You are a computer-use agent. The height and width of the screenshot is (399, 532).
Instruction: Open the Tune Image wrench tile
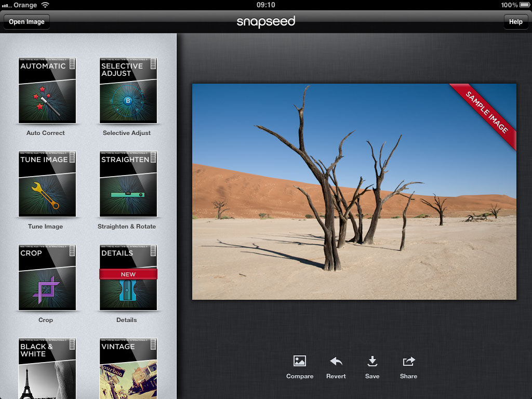coord(47,184)
